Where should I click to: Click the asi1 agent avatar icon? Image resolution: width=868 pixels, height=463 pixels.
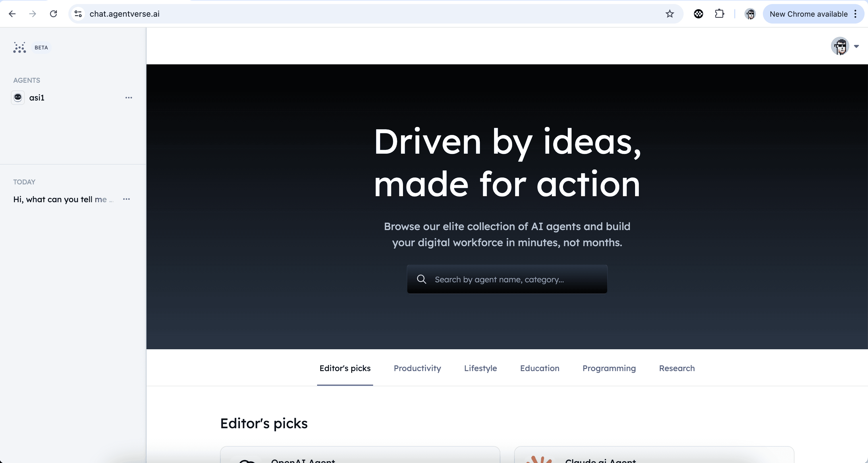point(18,98)
